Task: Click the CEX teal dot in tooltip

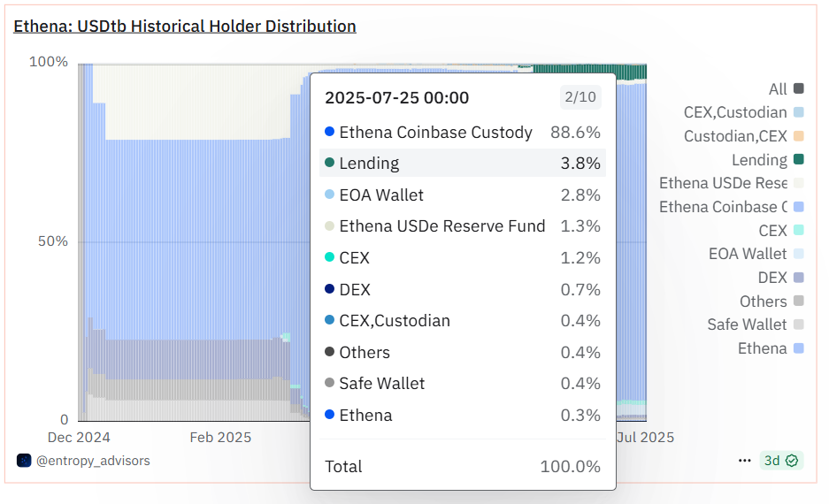Action: click(330, 258)
